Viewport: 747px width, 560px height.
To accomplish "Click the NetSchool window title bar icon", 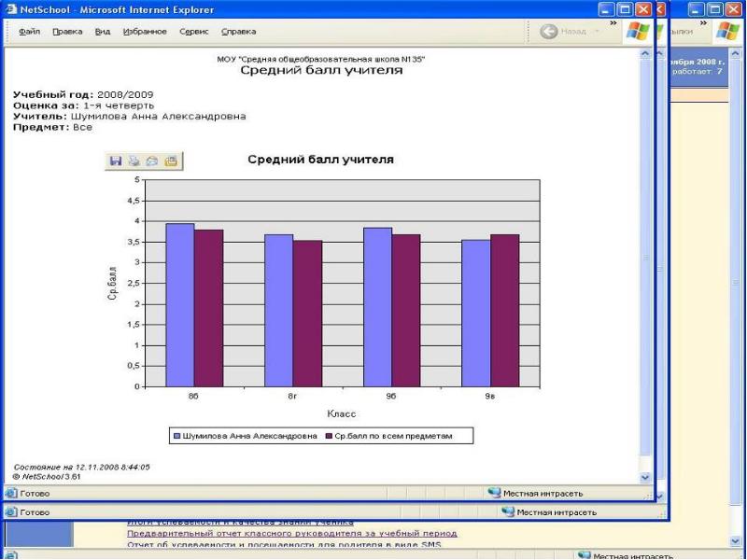I will click(x=11, y=10).
